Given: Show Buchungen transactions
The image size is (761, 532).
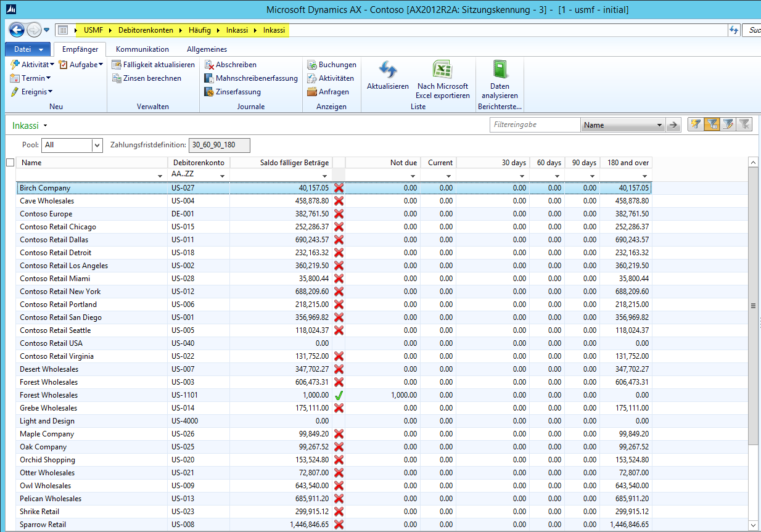Looking at the screenshot, I should coord(337,65).
